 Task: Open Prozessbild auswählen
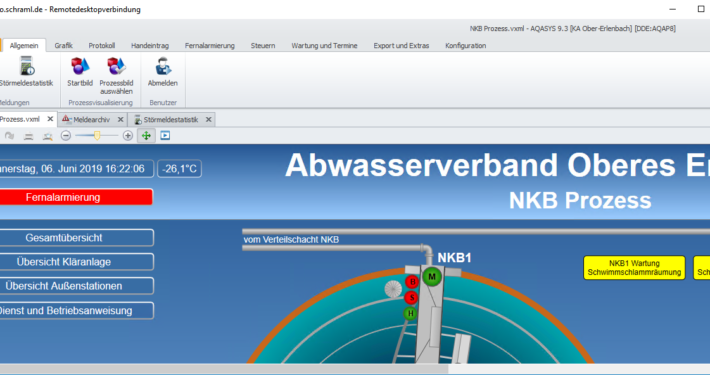pos(116,67)
